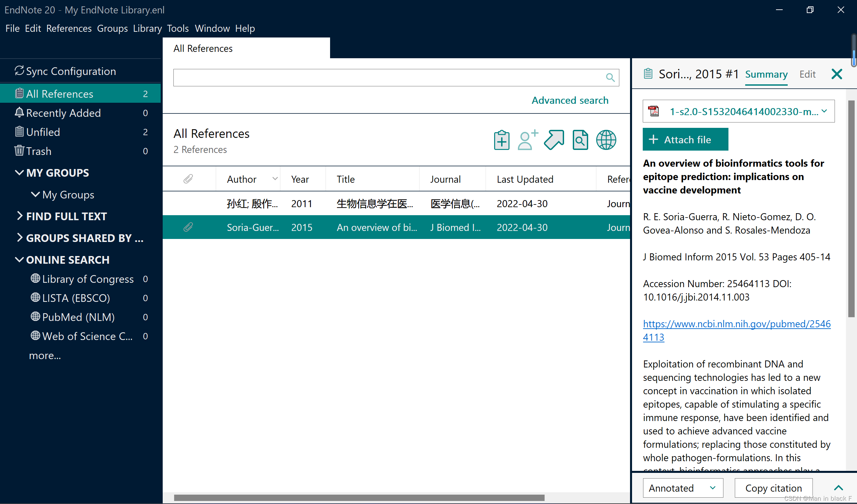Viewport: 857px width, 504px height.
Task: Open the Advanced search link
Action: 570,100
